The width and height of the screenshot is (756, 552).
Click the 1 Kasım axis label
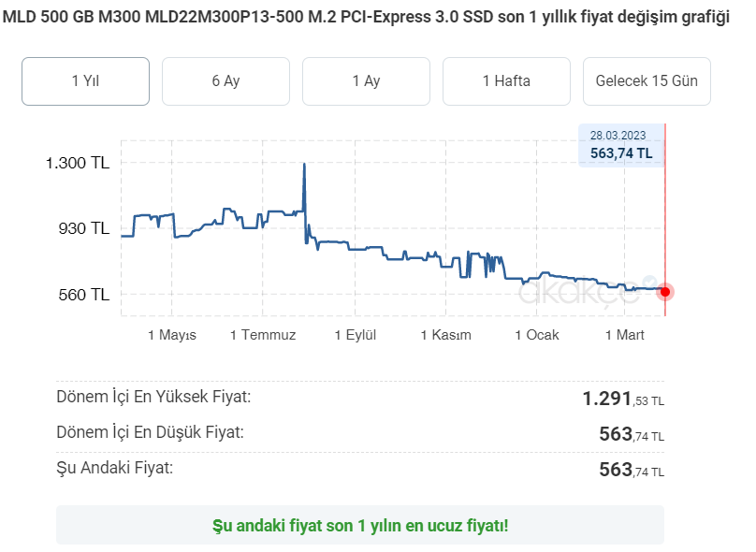[446, 335]
